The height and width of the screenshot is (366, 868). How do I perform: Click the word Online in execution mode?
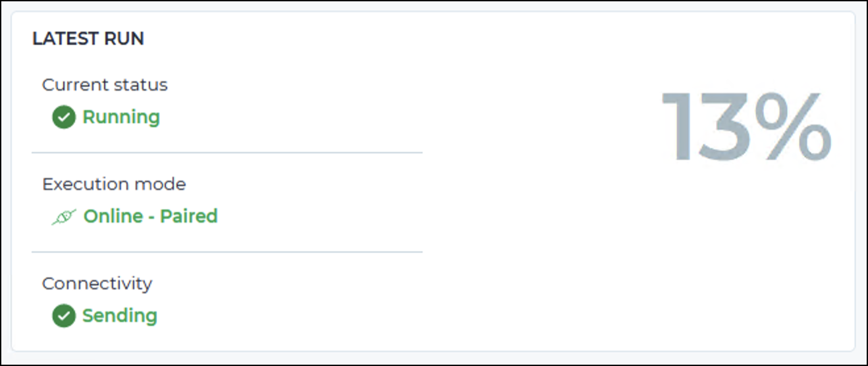pos(113,216)
